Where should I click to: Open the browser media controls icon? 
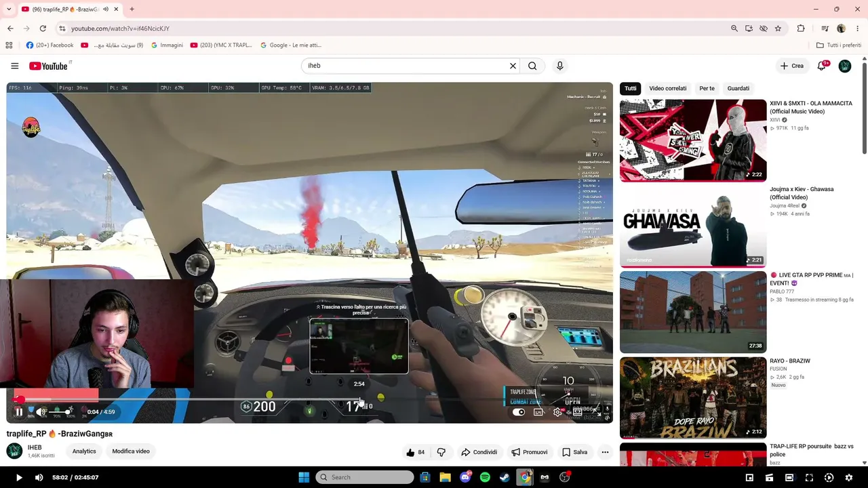click(825, 28)
